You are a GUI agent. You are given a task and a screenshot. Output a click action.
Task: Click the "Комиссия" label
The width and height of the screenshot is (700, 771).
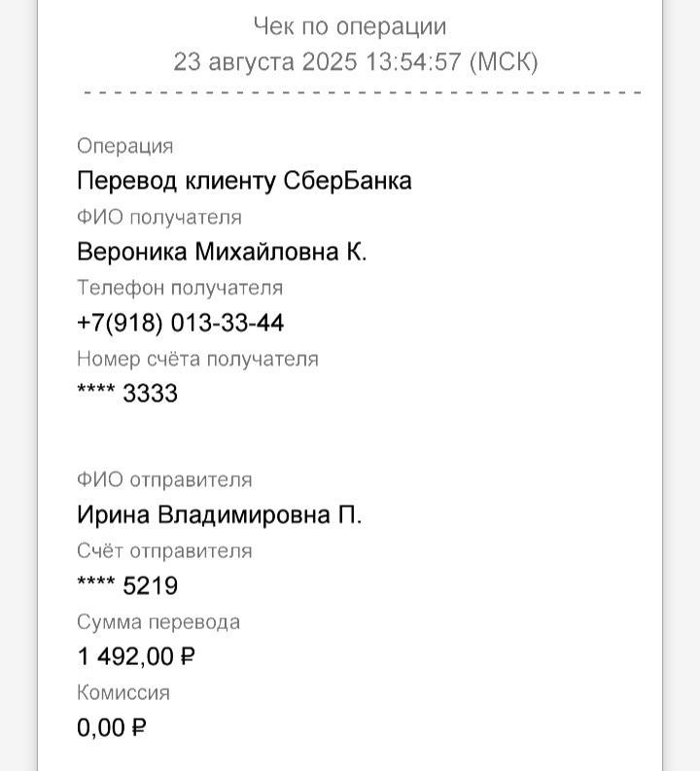[x=123, y=693]
